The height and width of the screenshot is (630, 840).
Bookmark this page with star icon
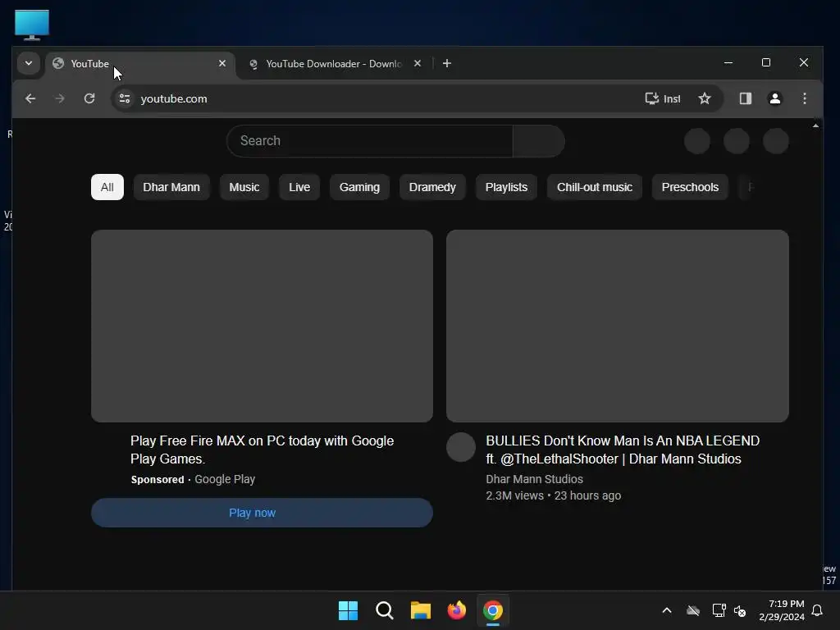pos(705,98)
